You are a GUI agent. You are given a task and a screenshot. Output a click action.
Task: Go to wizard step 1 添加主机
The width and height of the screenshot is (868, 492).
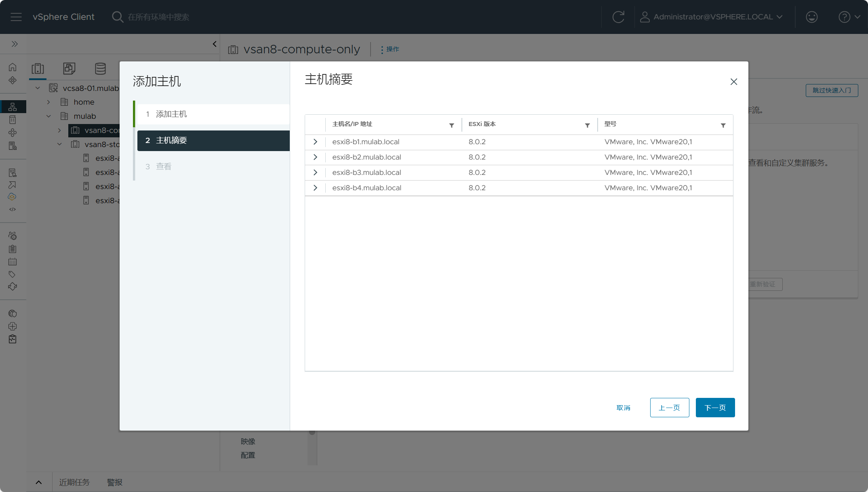213,114
